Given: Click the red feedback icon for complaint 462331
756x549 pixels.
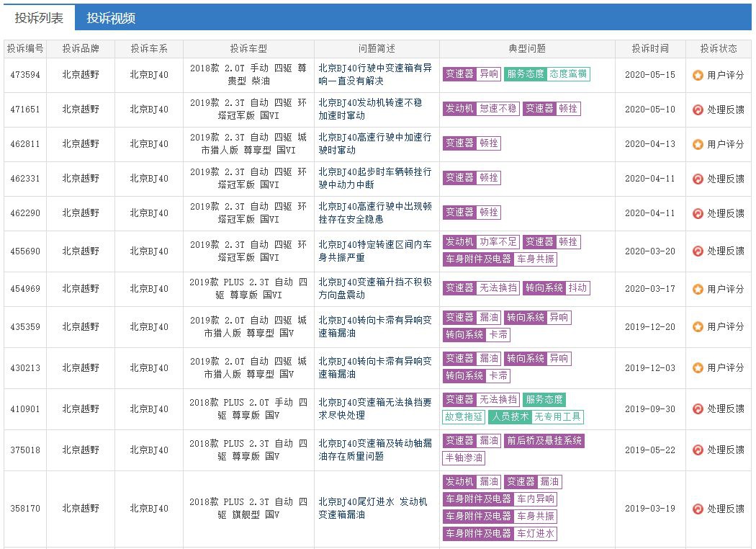Looking at the screenshot, I should [698, 179].
